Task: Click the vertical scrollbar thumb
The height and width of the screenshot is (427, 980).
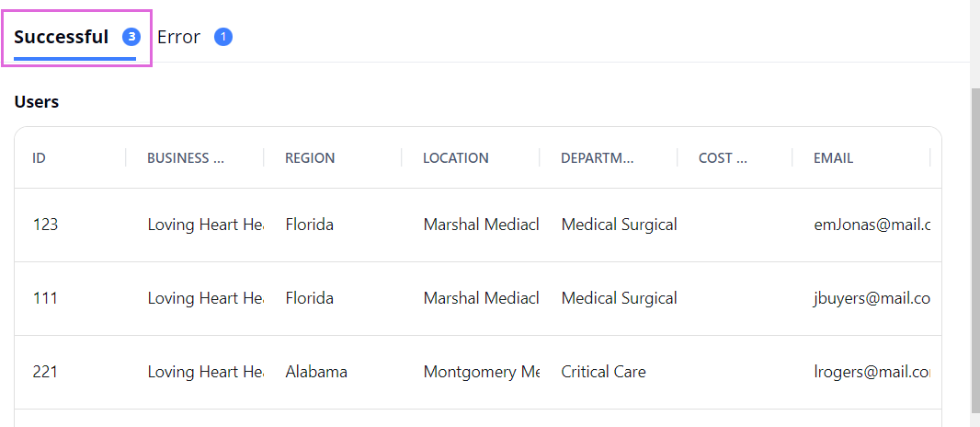Action: 975,250
